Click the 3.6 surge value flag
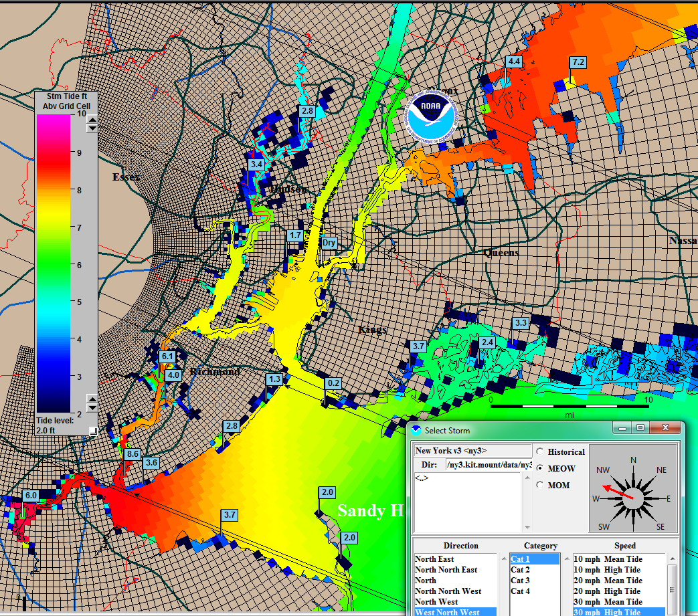 tap(151, 463)
